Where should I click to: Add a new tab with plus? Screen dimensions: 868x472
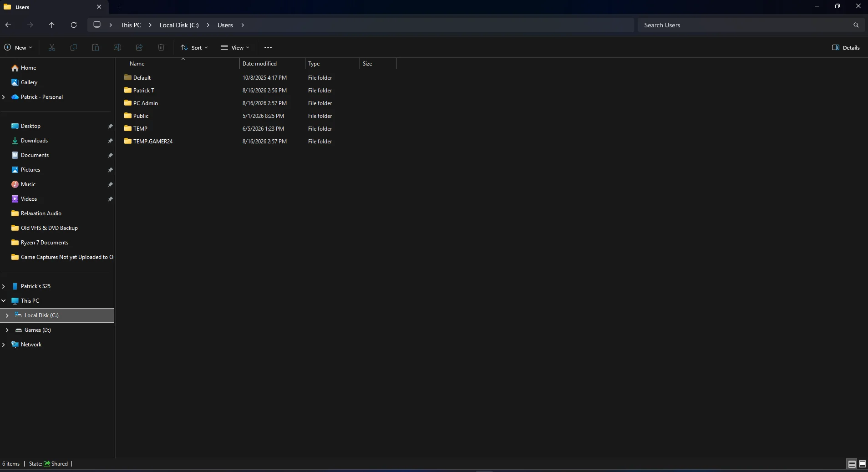119,7
